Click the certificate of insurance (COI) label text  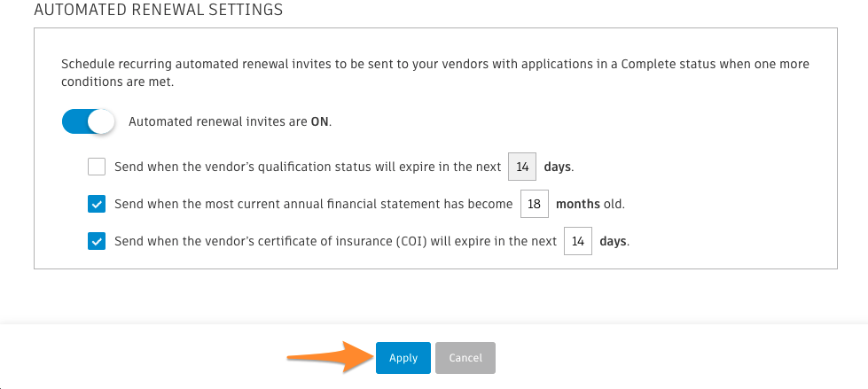coord(335,241)
